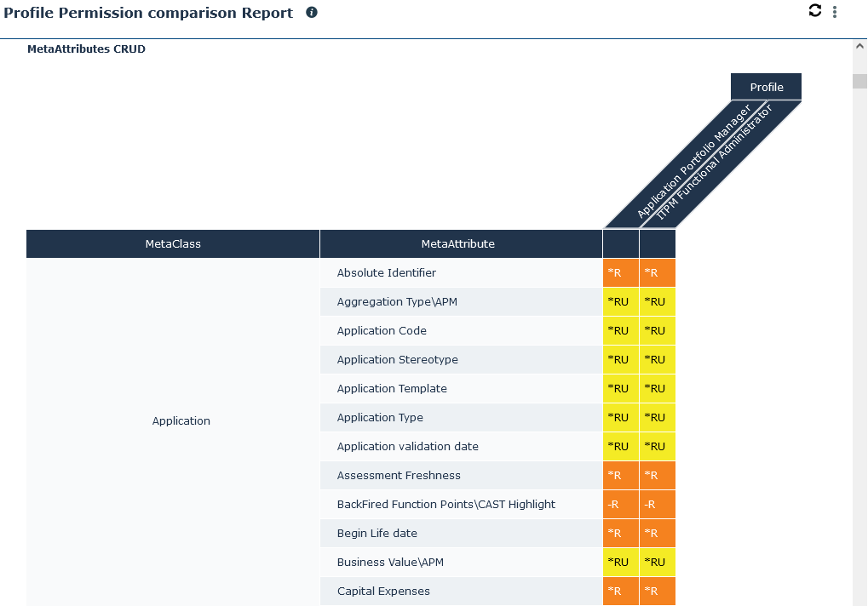Click the MetaAttributes CRUD section heading
Image resolution: width=868 pixels, height=606 pixels.
tap(86, 49)
